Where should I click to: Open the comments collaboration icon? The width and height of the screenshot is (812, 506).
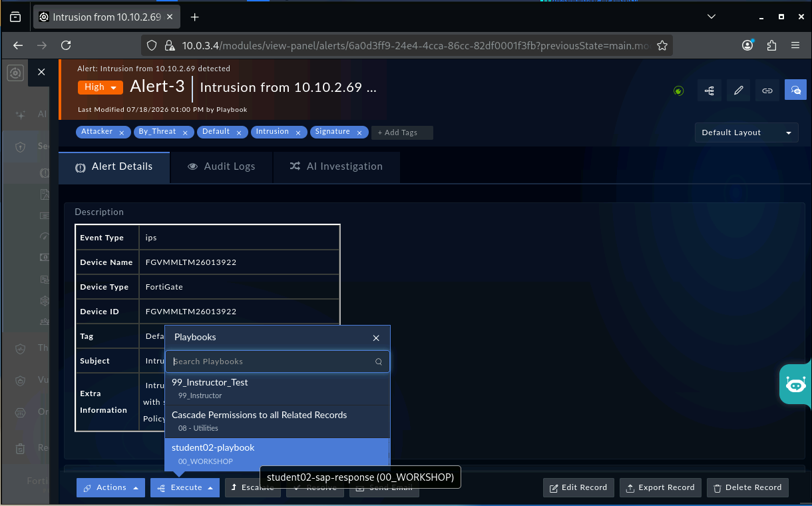click(x=795, y=91)
